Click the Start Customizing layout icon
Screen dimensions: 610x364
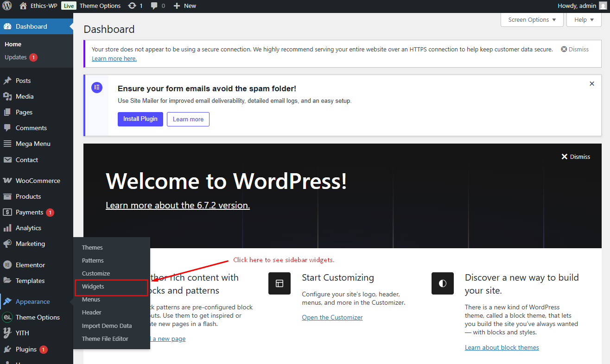point(280,283)
